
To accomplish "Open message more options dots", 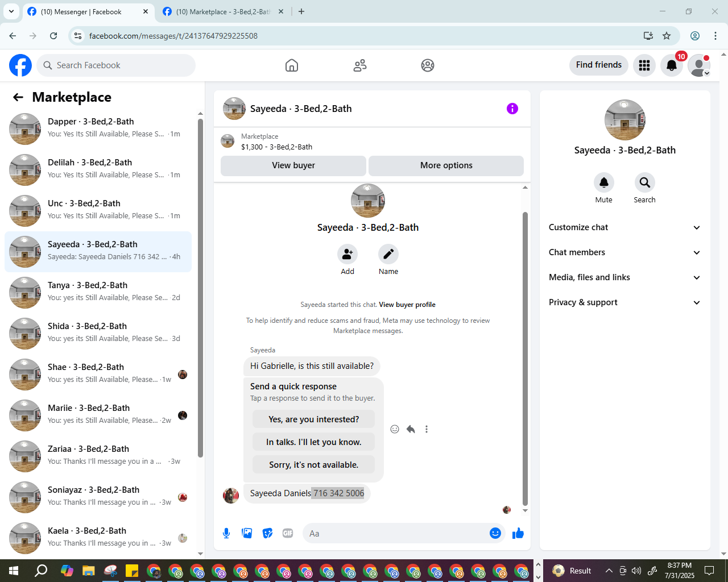I will click(427, 429).
